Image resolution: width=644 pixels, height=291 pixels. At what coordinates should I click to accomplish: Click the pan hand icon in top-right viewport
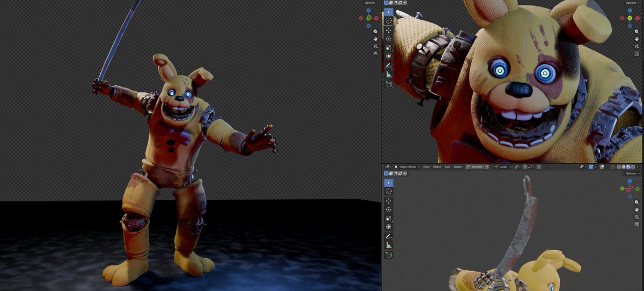click(x=636, y=39)
